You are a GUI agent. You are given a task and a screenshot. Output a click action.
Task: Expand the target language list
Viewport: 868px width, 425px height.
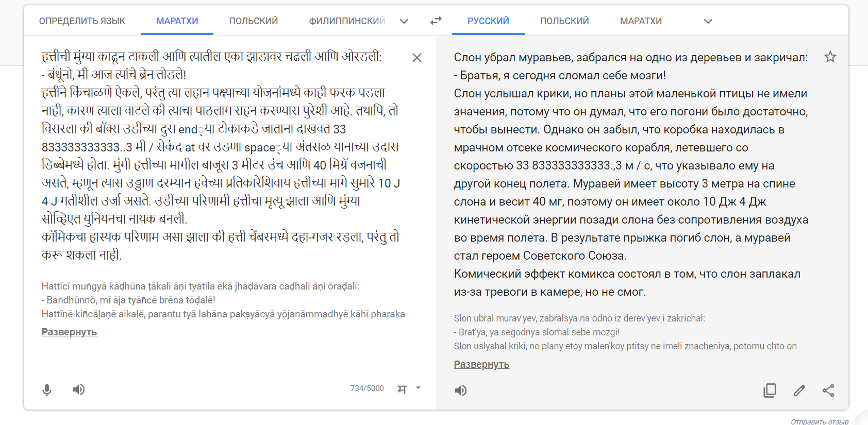point(708,21)
